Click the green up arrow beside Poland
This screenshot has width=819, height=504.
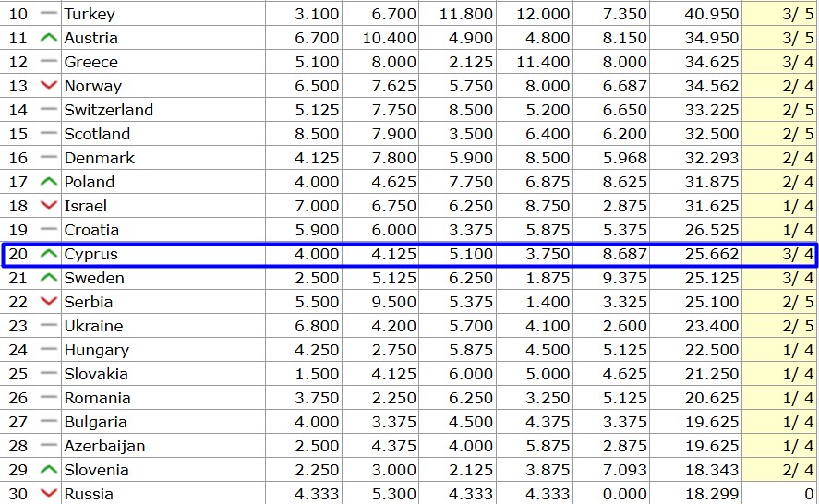point(49,182)
